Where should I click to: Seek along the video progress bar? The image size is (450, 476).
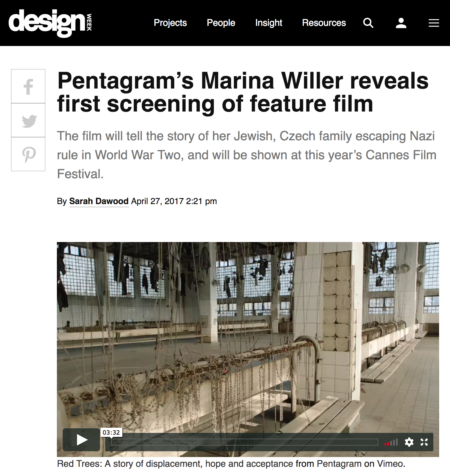[x=244, y=442]
